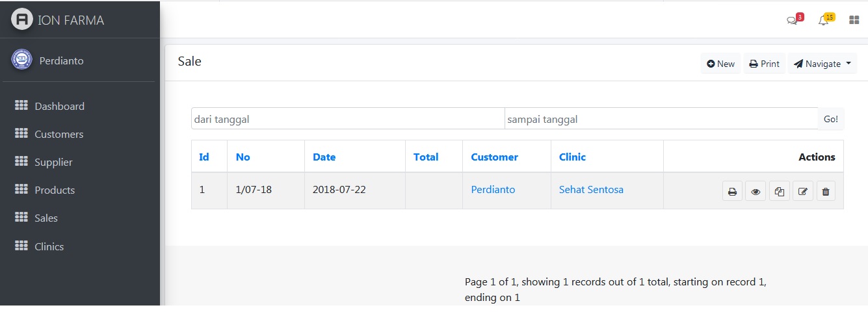The image size is (868, 312).
Task: Duplicate the sale using the copy icon
Action: (780, 192)
